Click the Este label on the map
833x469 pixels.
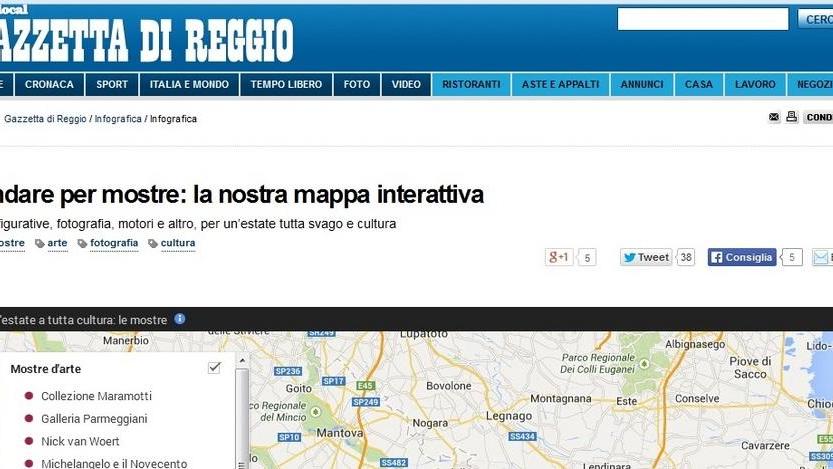(x=626, y=401)
